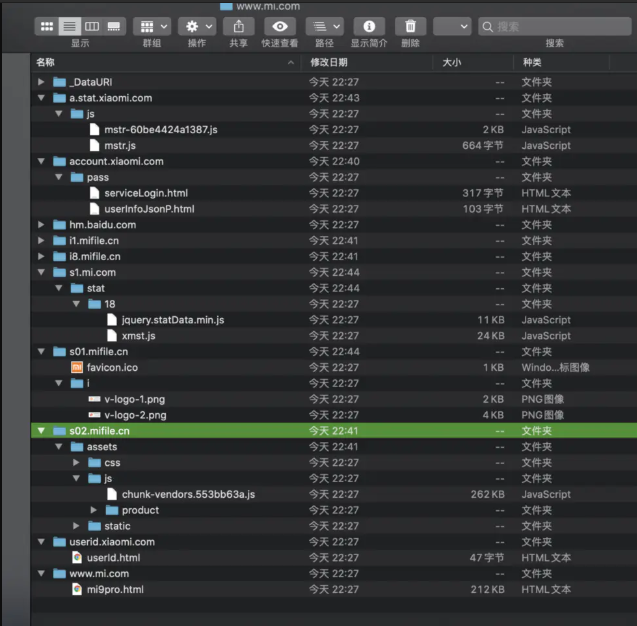Viewport: 637px width, 626px height.
Task: Select the v-logo-2.png thumbnail icon
Action: 94,415
